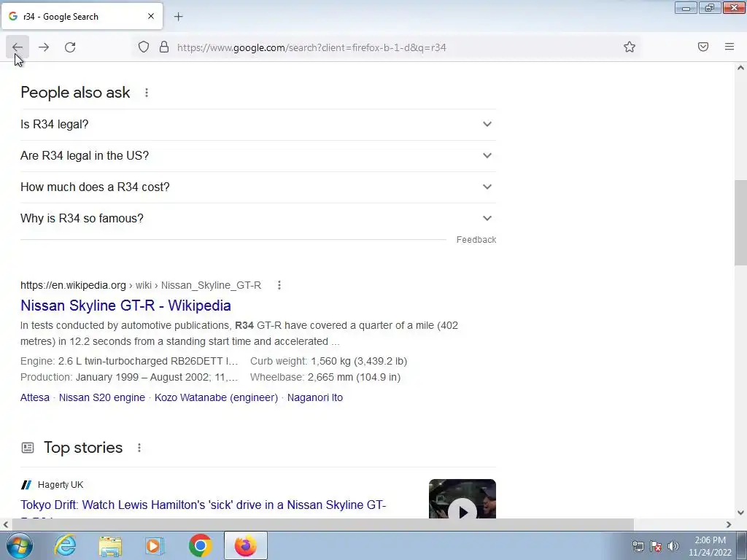Open Kozo Watanabe (engineer) link
The width and height of the screenshot is (747, 560).
click(216, 397)
